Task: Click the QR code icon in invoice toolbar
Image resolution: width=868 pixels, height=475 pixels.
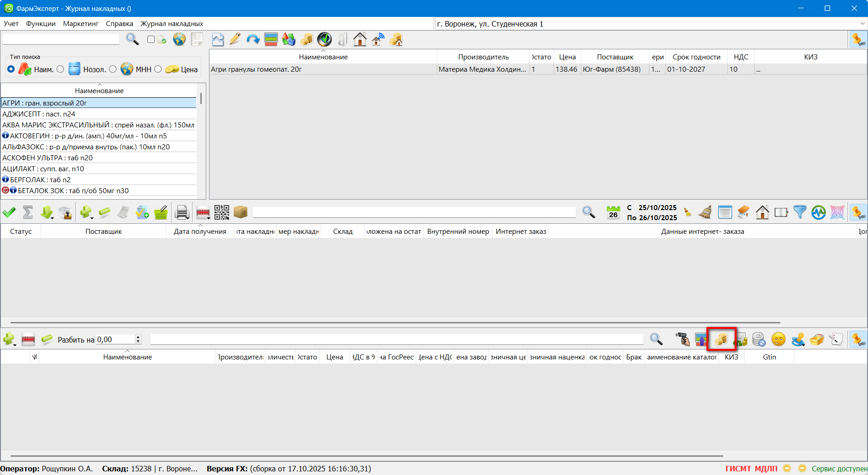Action: (x=222, y=212)
